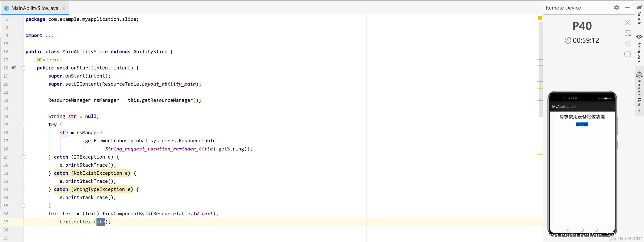This screenshot has height=242, width=644.
Task: Hide the Remote Device panel
Action: pos(627,8)
